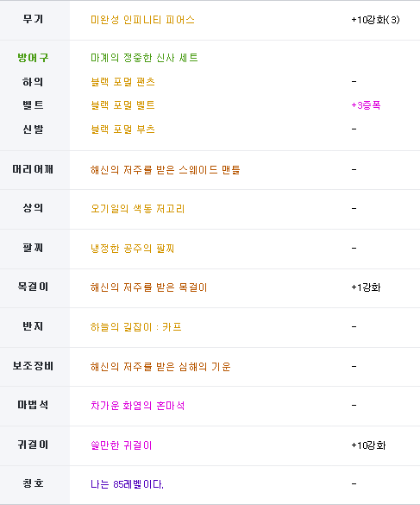The image size is (420, 505).
Task: Open the 차가운 화염의 혼마석 item
Action: point(137,406)
